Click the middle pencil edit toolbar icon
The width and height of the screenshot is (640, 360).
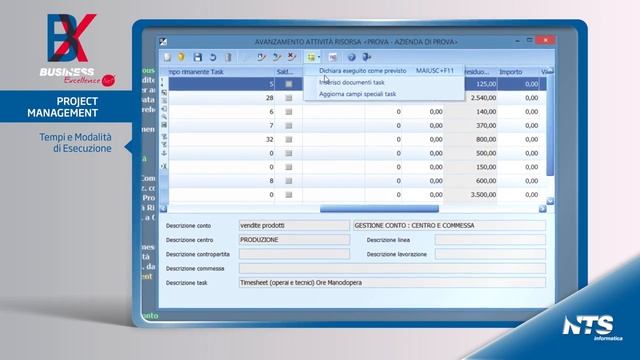click(277, 57)
